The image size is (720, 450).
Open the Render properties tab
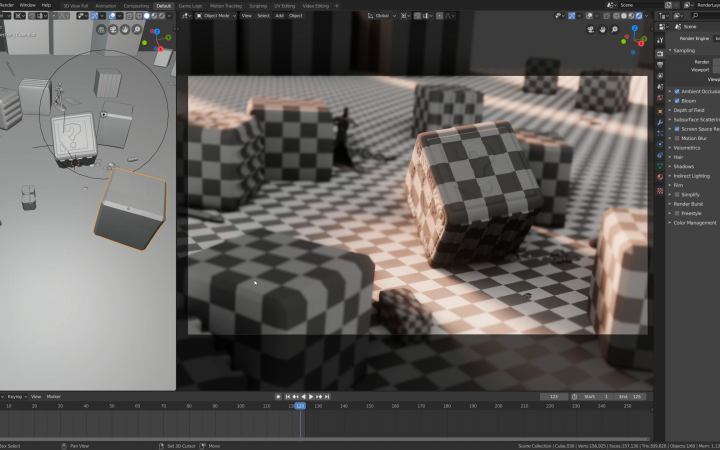(x=660, y=54)
